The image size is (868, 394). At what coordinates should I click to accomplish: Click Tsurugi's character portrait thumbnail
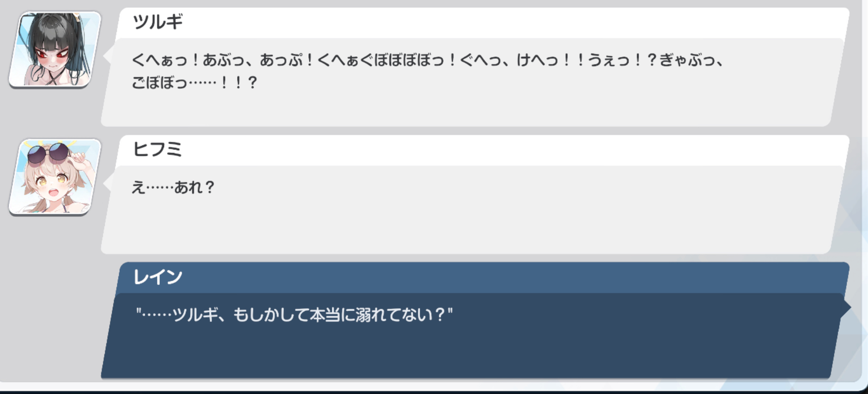[x=55, y=49]
